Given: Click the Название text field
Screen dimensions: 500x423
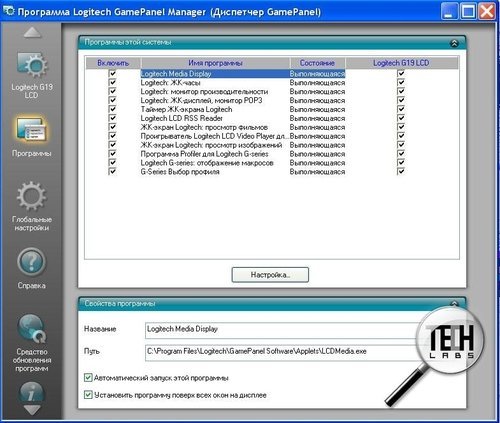Looking at the screenshot, I should pyautogui.click(x=283, y=330).
